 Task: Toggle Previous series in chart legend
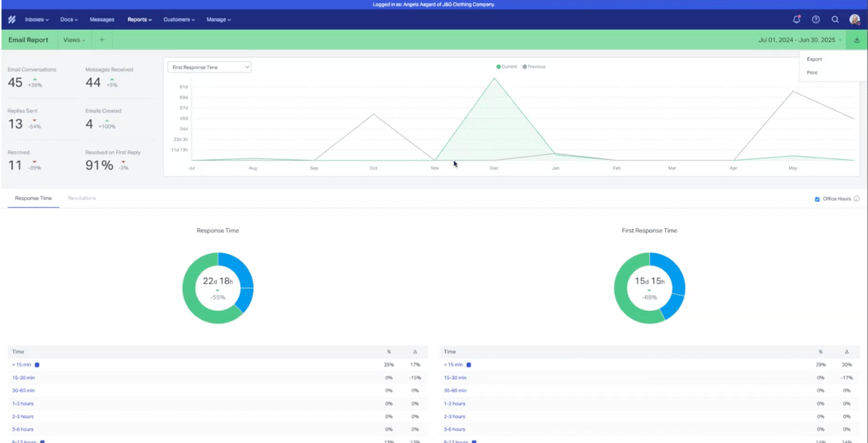534,67
